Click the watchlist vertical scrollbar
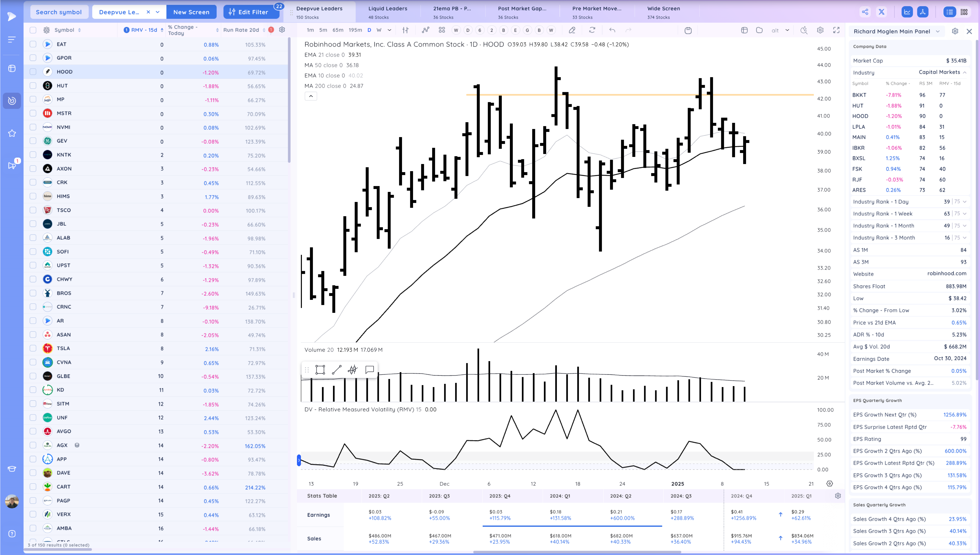The width and height of the screenshot is (980, 555). [x=289, y=100]
